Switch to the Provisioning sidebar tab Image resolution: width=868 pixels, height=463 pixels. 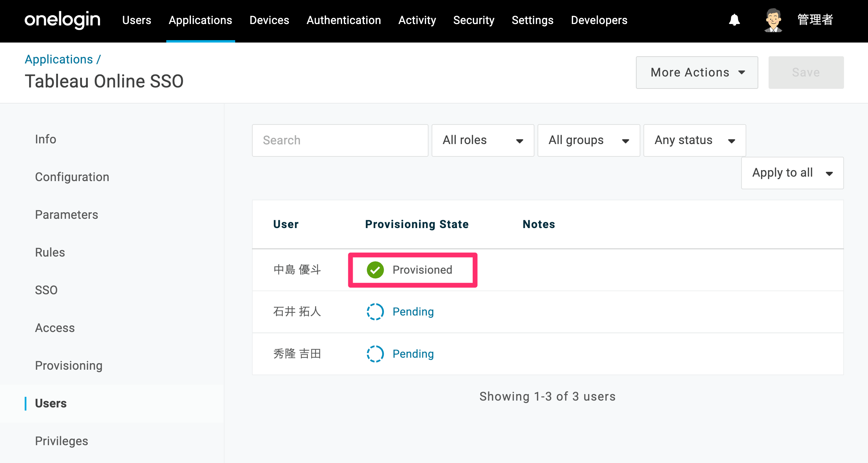coord(69,366)
